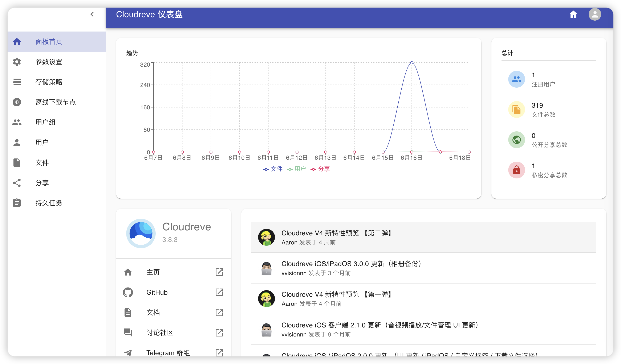Click the 持久任务 clipboard icon
The image size is (621, 364).
(x=17, y=203)
